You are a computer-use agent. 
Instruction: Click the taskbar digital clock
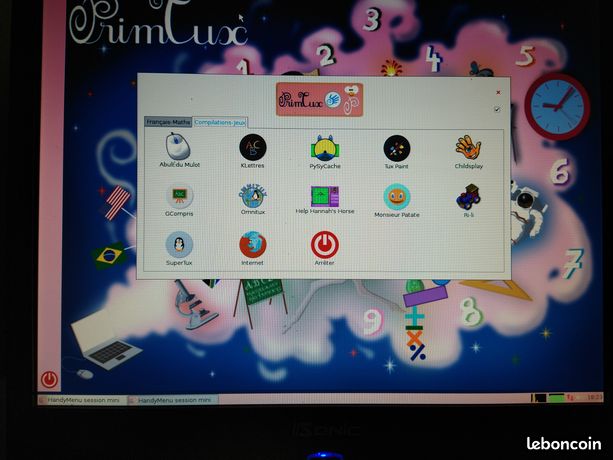point(595,397)
